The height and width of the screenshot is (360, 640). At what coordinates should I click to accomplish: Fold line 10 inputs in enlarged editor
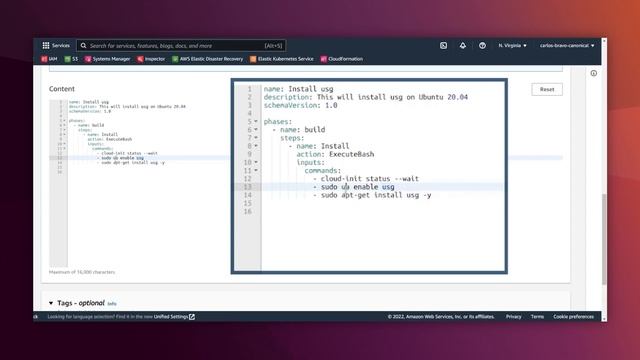pyautogui.click(x=256, y=162)
